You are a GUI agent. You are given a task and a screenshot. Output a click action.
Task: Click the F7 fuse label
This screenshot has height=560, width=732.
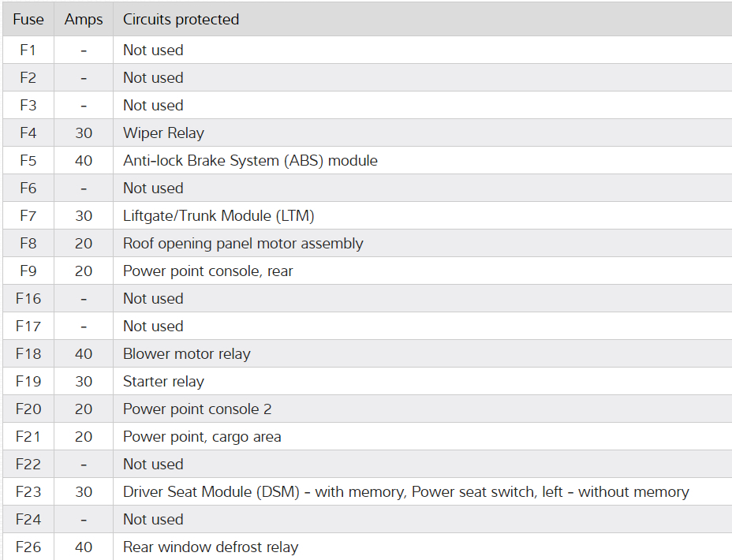(28, 215)
